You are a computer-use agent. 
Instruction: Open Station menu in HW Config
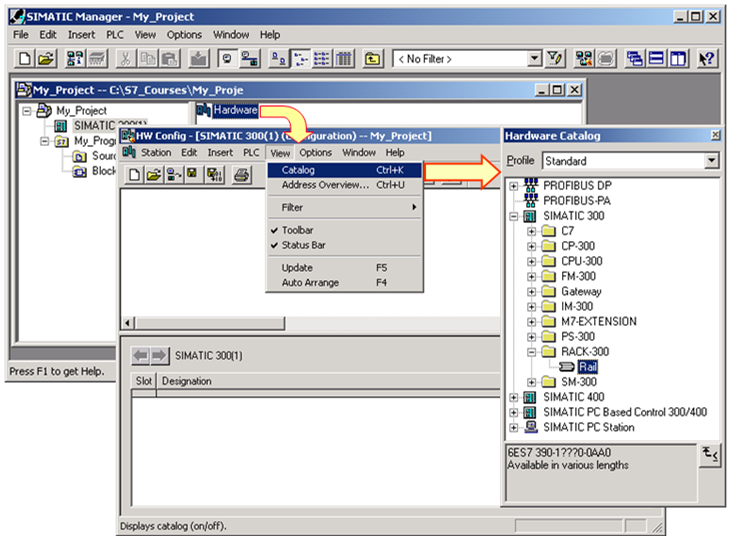point(156,153)
